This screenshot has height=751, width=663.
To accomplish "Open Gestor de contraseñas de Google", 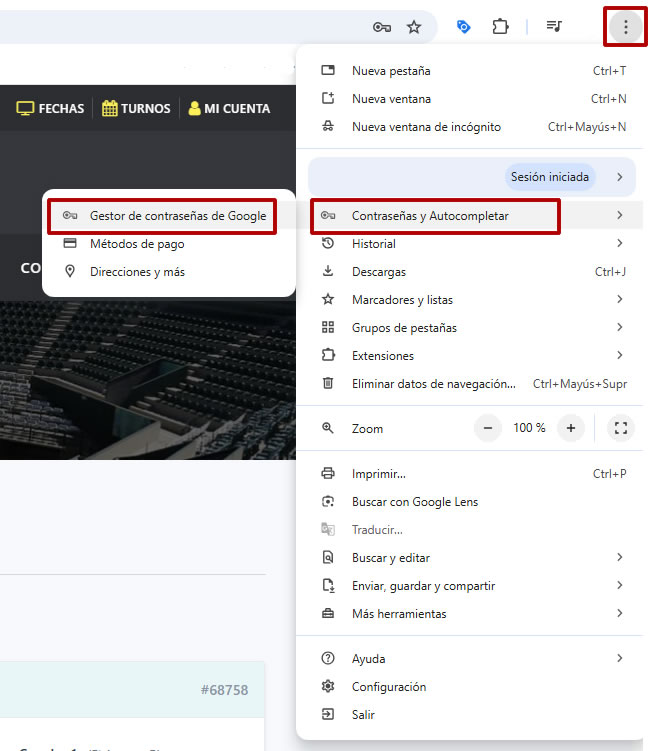I will (177, 216).
